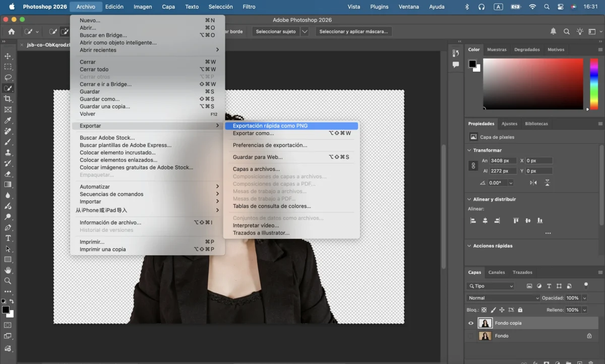This screenshot has height=364, width=605.
Task: Pick the Hand tool
Action: coord(8,270)
